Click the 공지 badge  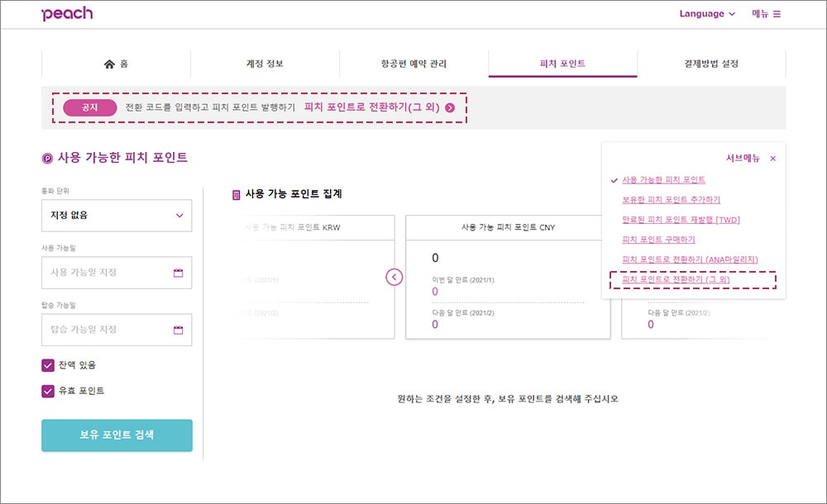[x=89, y=107]
